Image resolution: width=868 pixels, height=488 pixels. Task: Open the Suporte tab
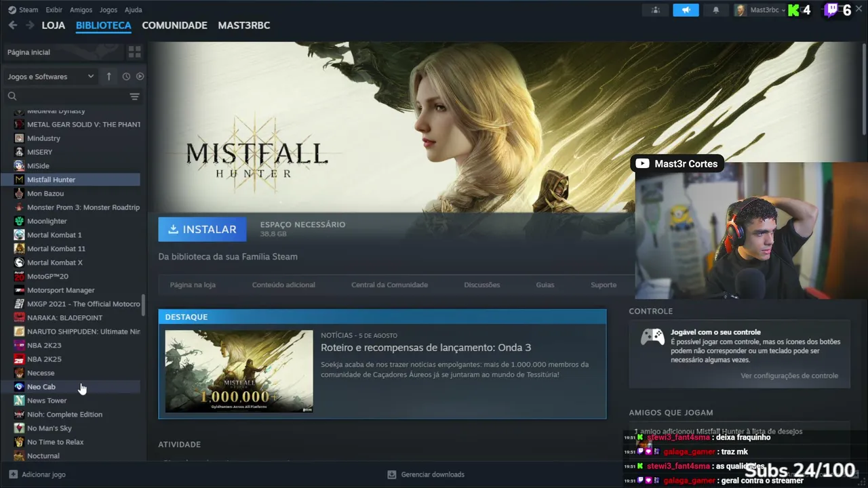click(x=604, y=285)
